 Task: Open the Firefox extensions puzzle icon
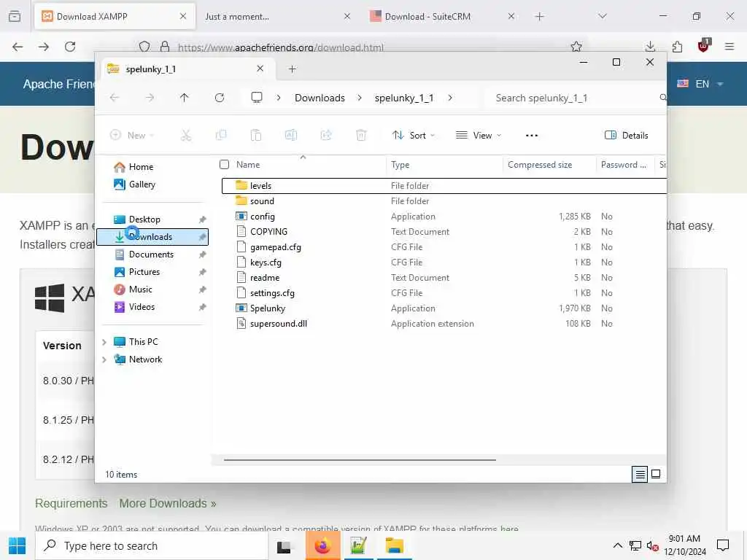point(677,47)
